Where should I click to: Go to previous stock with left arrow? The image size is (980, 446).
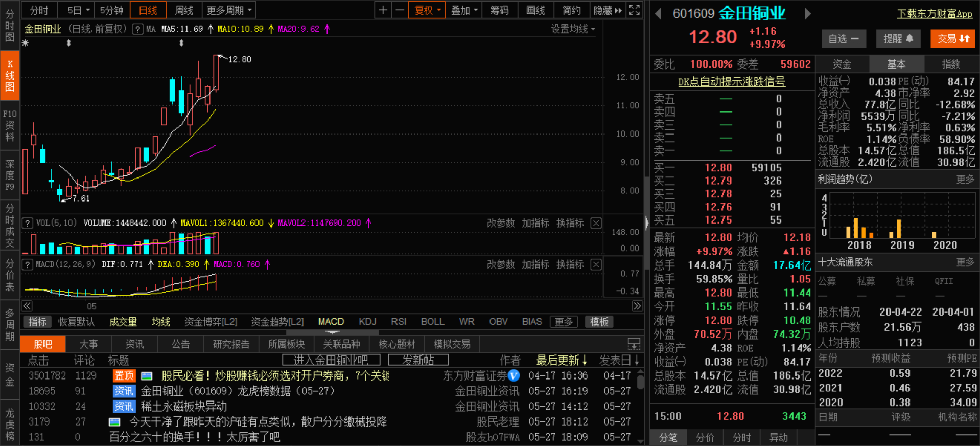point(658,14)
